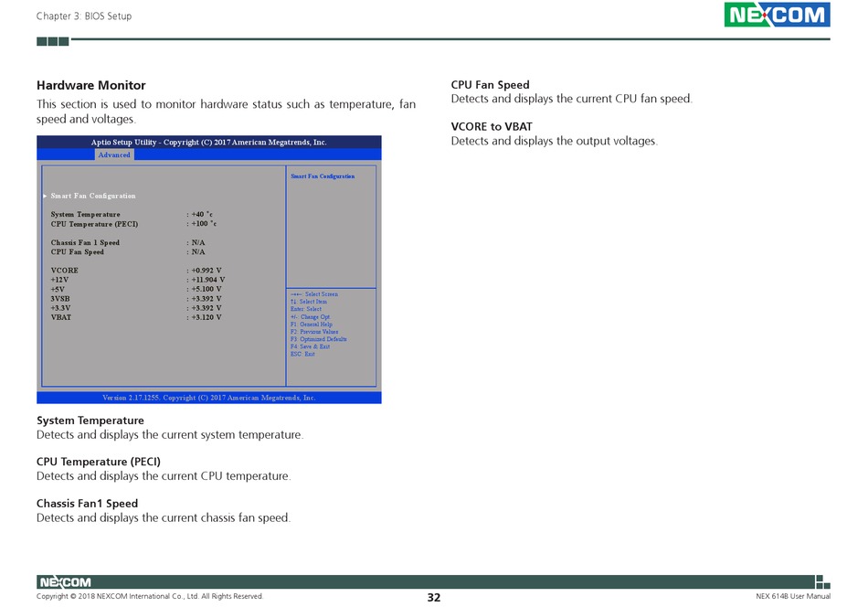Click the +3.3V voltage label
The width and height of the screenshot is (868, 607).
point(60,308)
